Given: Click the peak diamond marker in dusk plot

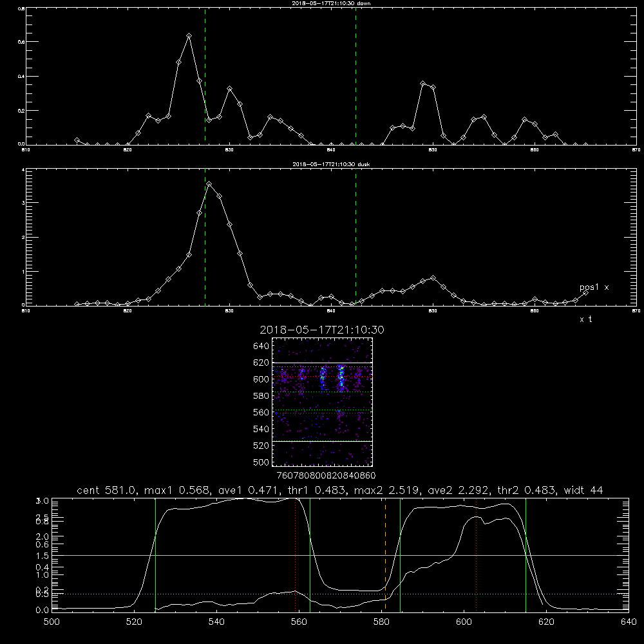Looking at the screenshot, I should (x=209, y=184).
